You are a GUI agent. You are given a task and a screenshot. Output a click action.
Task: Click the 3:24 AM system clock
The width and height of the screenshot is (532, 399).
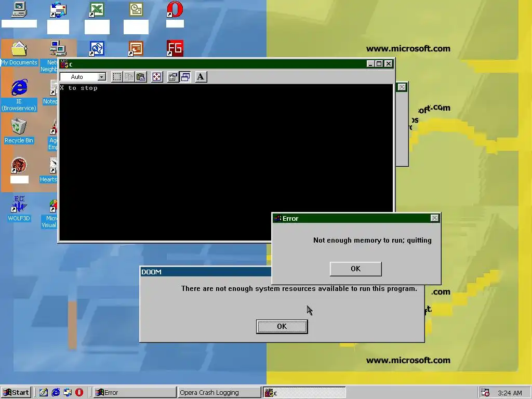510,393
